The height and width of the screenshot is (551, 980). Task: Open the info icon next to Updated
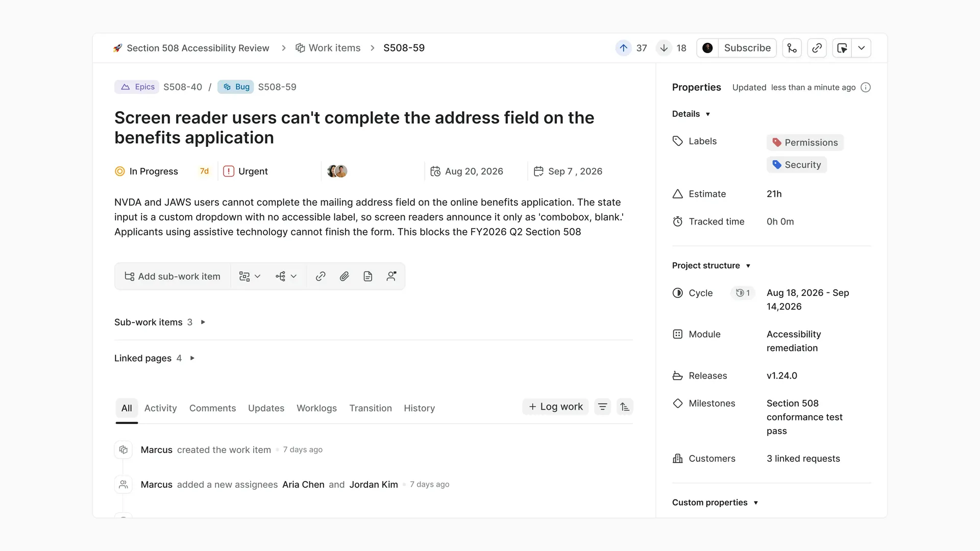866,87
